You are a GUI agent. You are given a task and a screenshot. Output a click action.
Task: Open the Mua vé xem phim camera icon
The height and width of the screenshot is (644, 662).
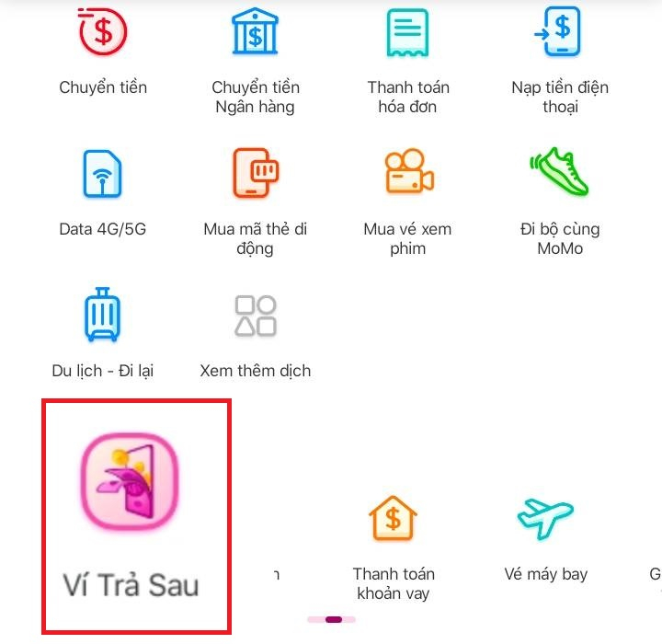(408, 171)
